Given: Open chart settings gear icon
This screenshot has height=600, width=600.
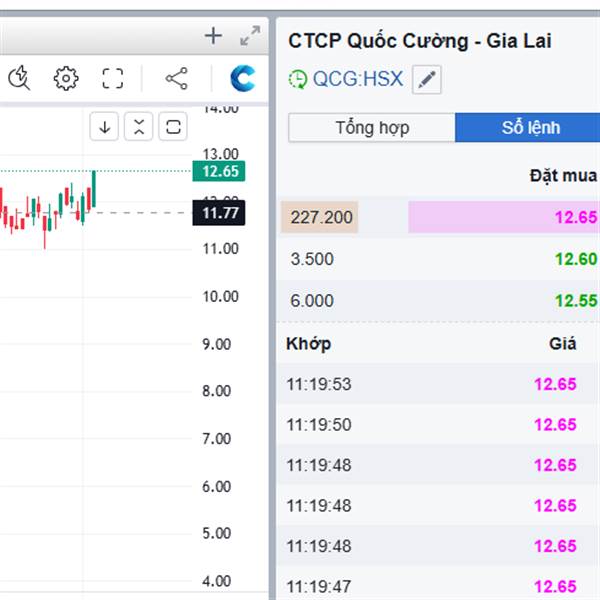Looking at the screenshot, I should pos(66,78).
